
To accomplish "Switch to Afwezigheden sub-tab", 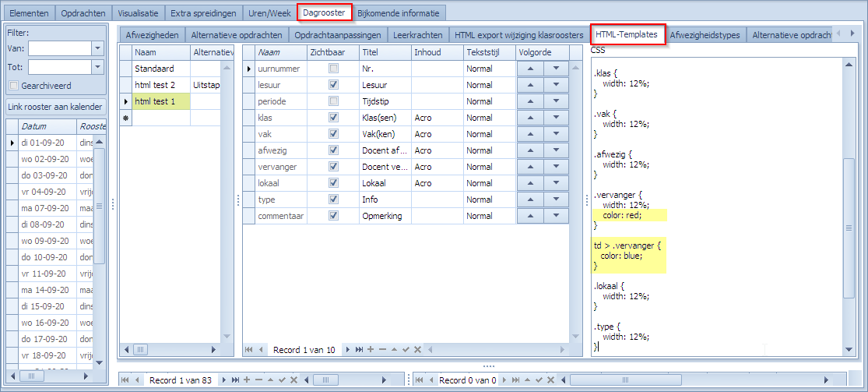I will coord(153,35).
